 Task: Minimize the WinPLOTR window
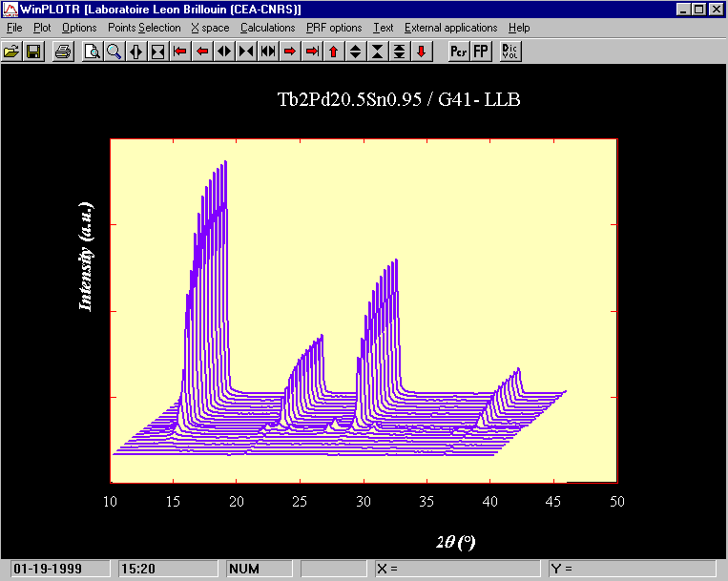tap(682, 10)
